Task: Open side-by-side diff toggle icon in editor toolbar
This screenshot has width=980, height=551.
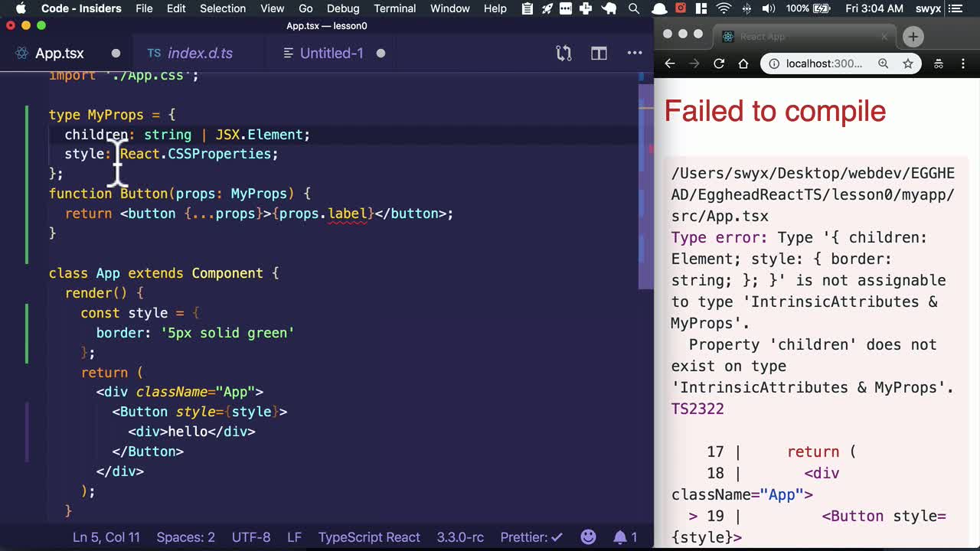Action: [563, 53]
